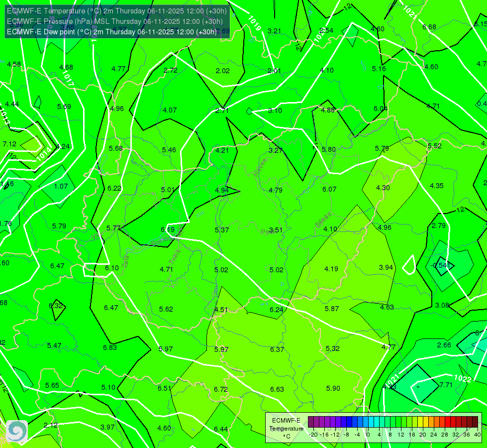
Task: Click the 1014 isobar label
Action: (44, 154)
